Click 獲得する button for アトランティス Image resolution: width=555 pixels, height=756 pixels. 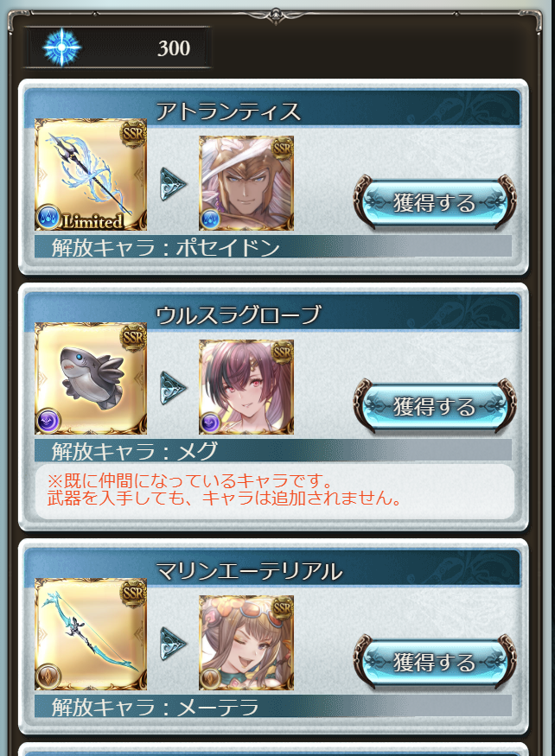(434, 201)
